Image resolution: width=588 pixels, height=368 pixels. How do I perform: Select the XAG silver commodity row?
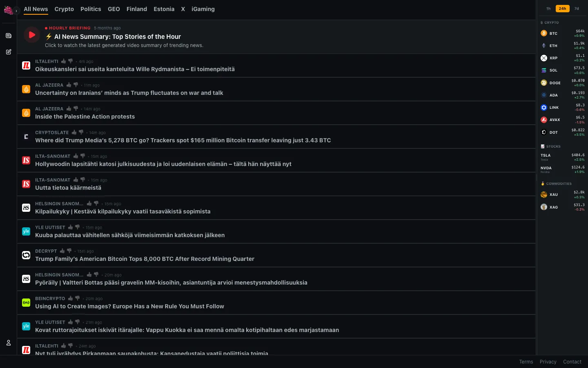[x=563, y=207]
